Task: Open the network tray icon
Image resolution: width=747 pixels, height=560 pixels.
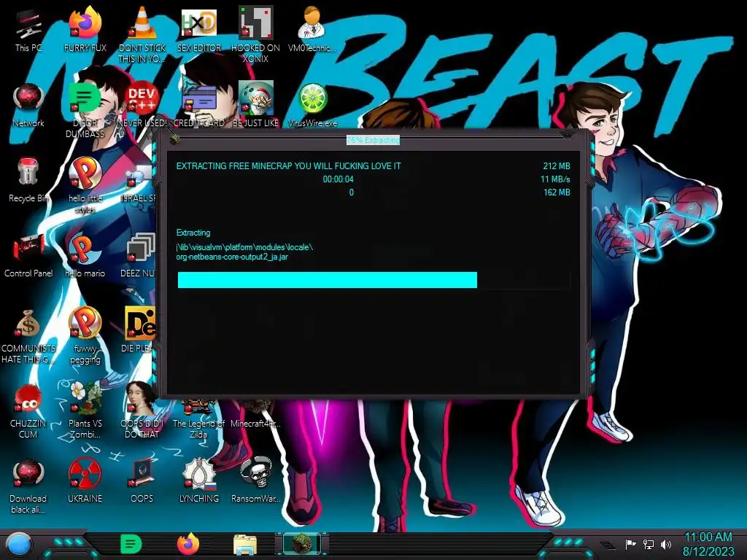Action: pos(649,544)
